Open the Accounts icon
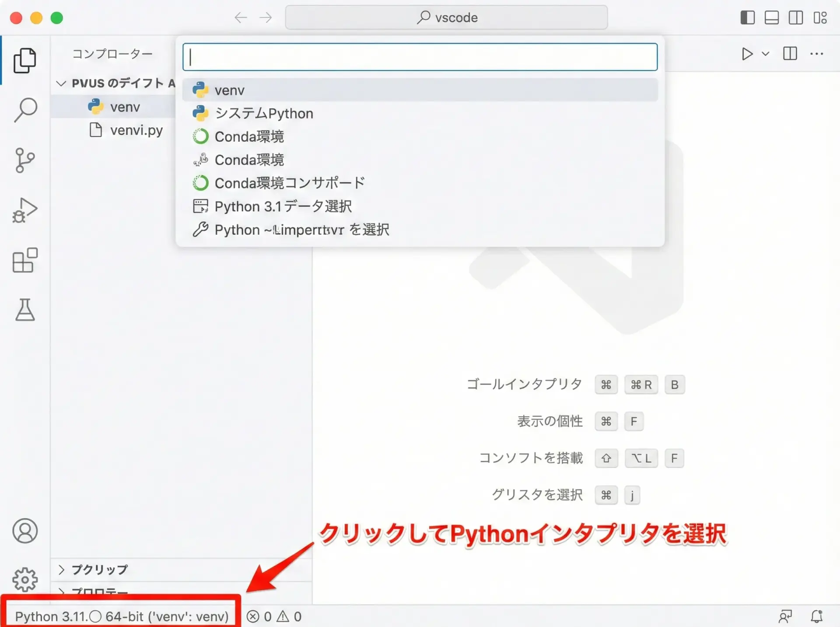The height and width of the screenshot is (627, 840). click(x=25, y=531)
